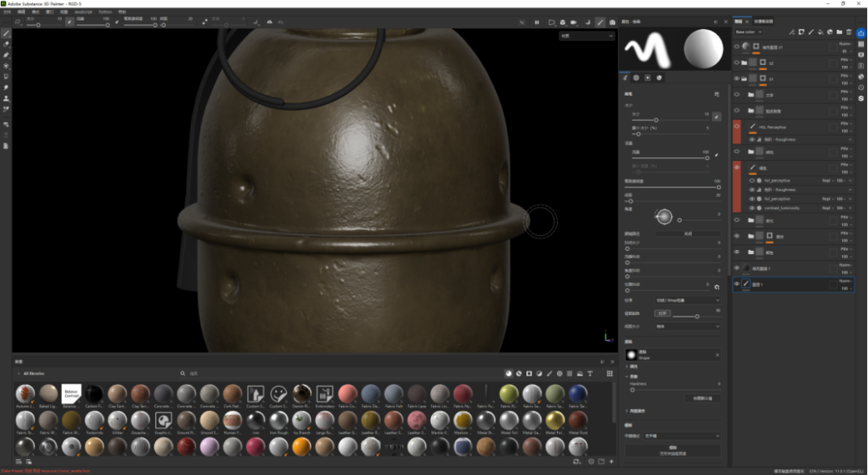Image resolution: width=868 pixels, height=475 pixels.
Task: Switch to brush tab in properties panel
Action: 625,78
